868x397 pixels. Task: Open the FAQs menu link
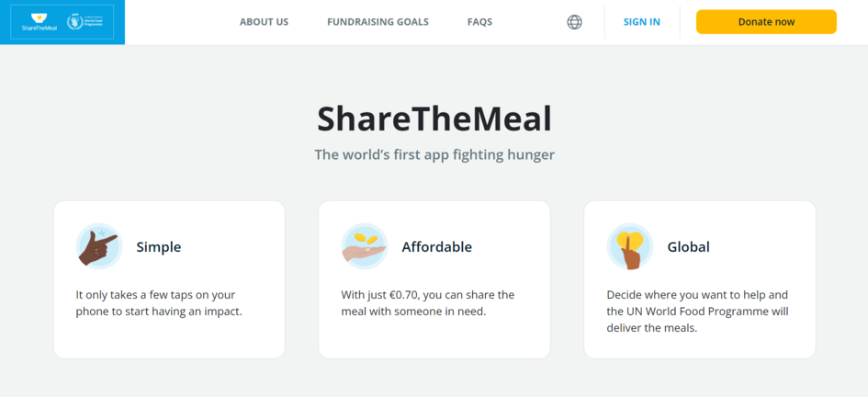coord(479,22)
